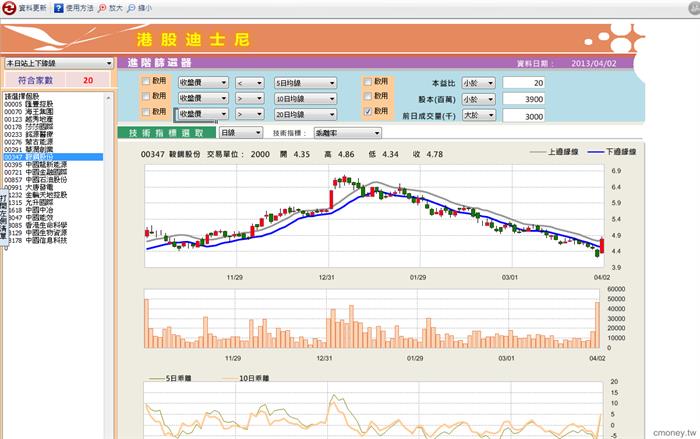Expand the 日線 period dropdown
This screenshot has height=439, width=700.
pos(241,132)
